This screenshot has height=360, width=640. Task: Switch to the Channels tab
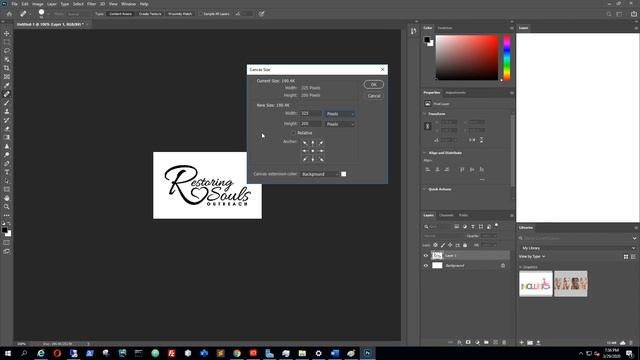(446, 215)
